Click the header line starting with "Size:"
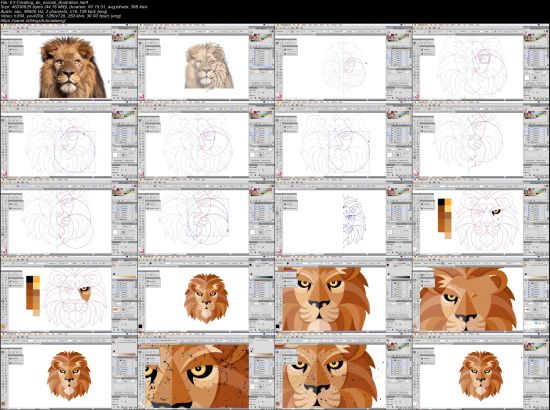The width and height of the screenshot is (550, 410). [74, 7]
